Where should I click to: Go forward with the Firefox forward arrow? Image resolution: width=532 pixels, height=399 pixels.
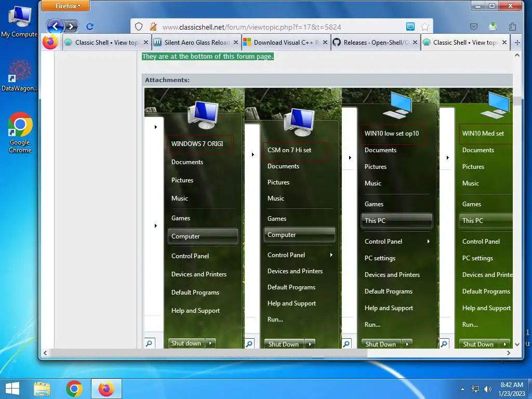pos(71,26)
